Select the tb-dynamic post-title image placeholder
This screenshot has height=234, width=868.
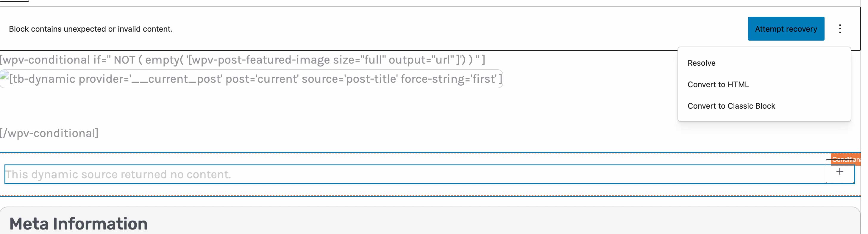tap(251, 79)
